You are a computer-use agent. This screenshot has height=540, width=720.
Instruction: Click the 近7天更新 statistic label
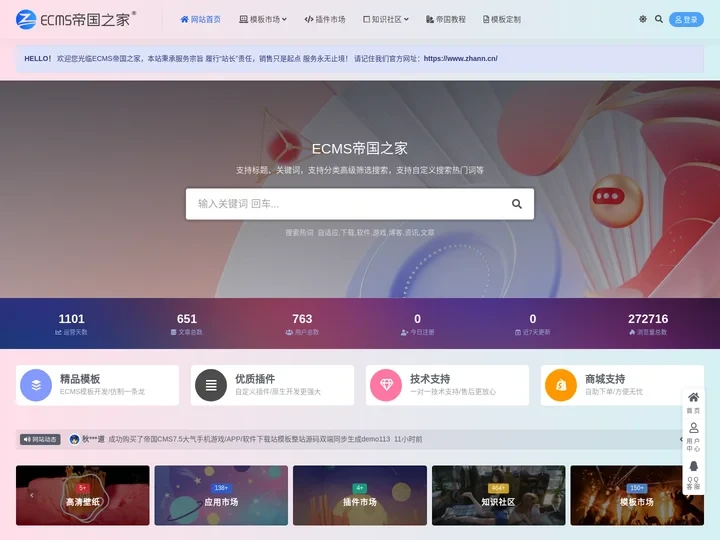[533, 332]
